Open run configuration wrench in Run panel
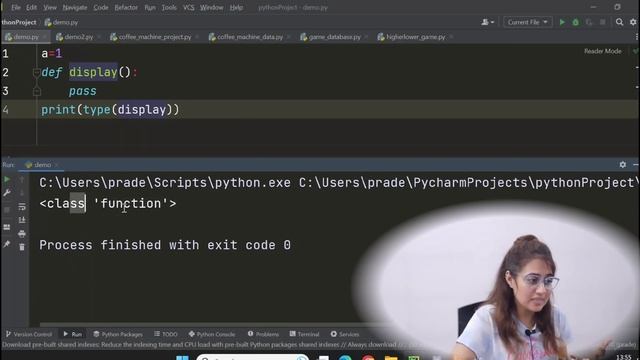The height and width of the screenshot is (360, 640). point(7,193)
